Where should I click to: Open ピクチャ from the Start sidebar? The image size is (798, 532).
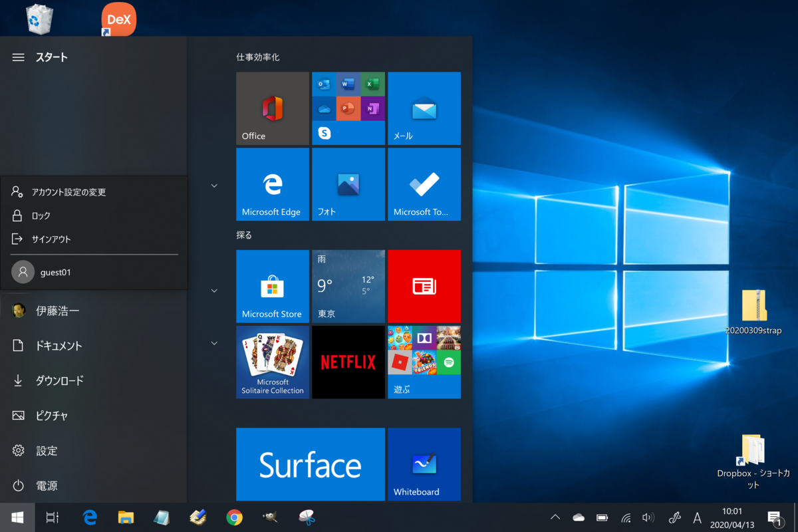(x=94, y=416)
